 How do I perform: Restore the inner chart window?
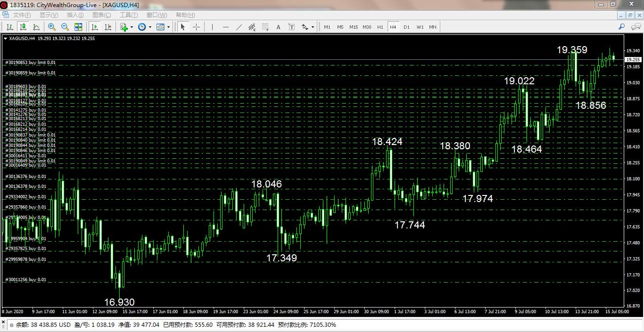click(630, 15)
